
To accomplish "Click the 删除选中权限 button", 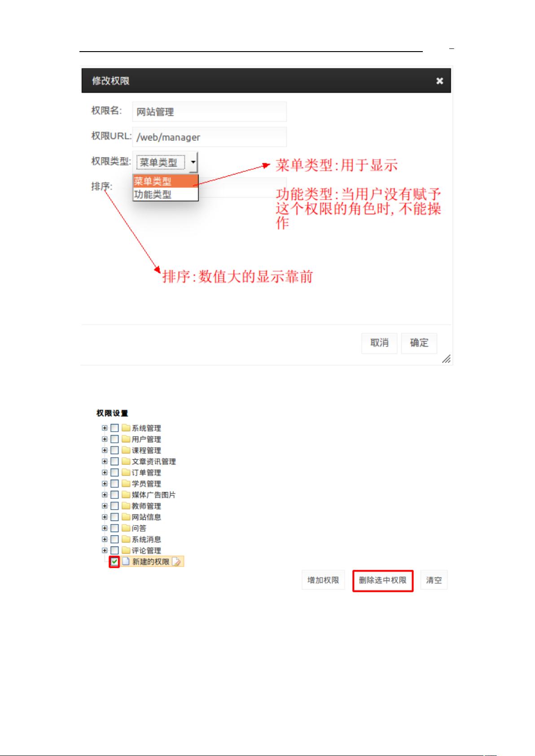I will coord(383,580).
